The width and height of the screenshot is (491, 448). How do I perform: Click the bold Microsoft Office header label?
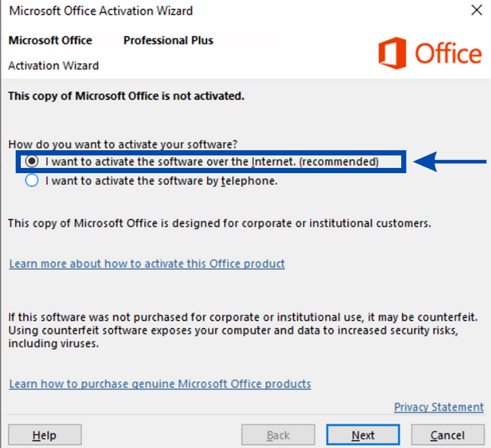coord(50,41)
